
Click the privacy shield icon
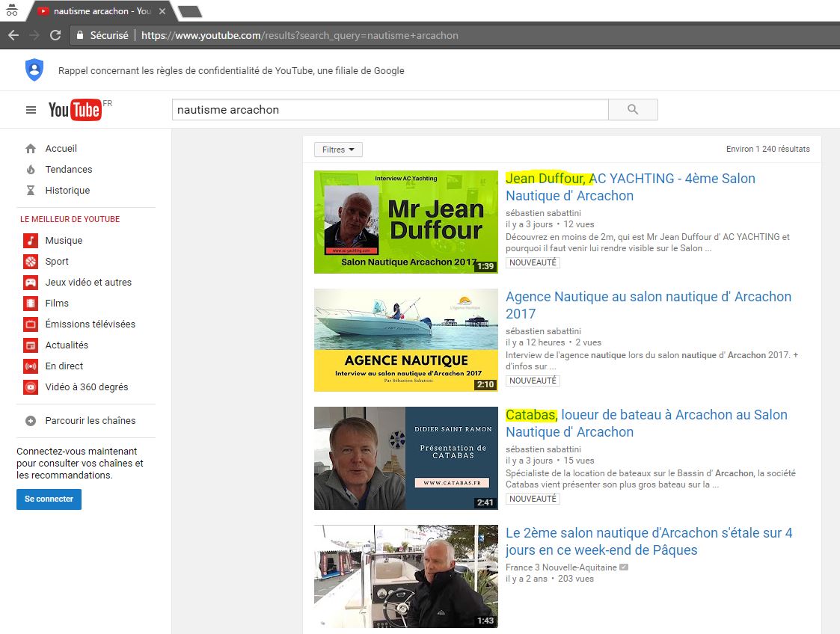34,70
